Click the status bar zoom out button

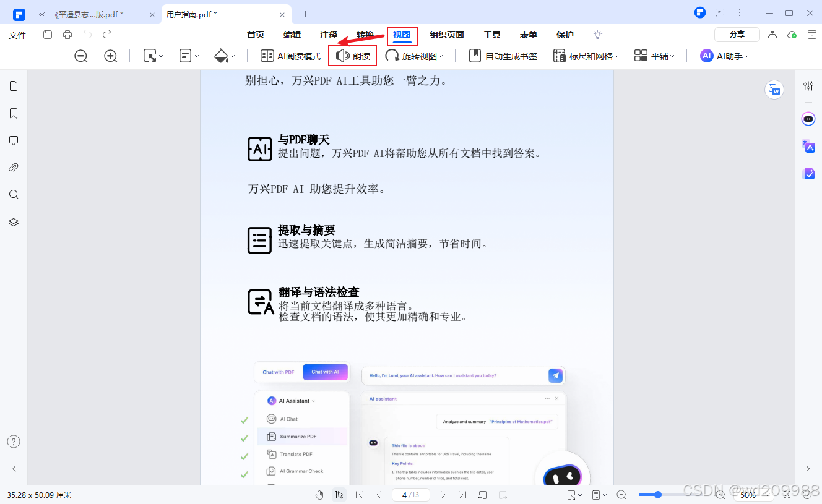621,495
